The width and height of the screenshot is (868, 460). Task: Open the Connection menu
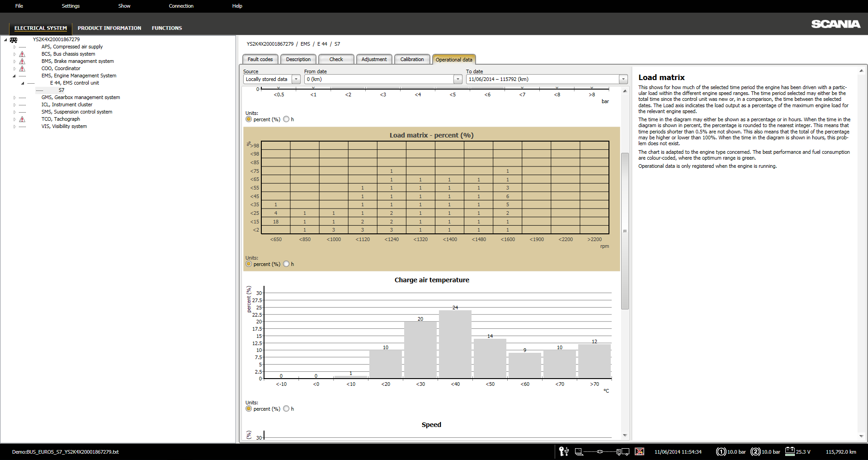(x=181, y=6)
